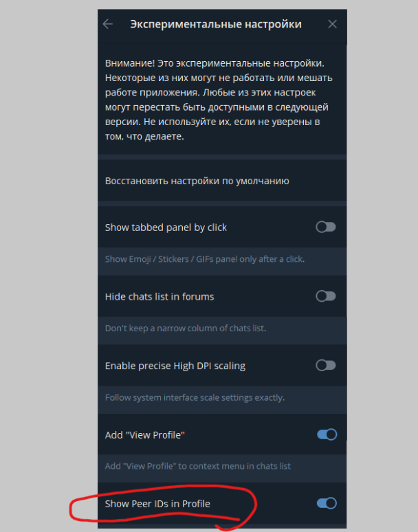Click the Show tabbed panel by click label
The width and height of the screenshot is (418, 532).
(x=166, y=228)
